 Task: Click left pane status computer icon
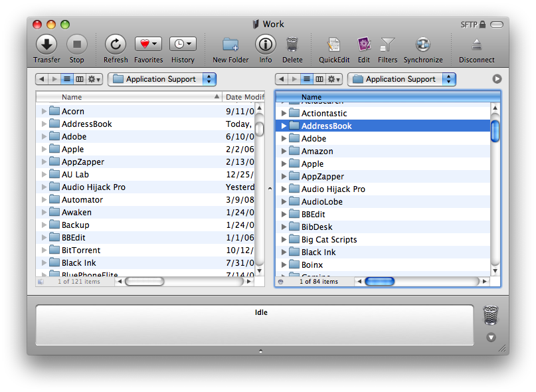[41, 282]
